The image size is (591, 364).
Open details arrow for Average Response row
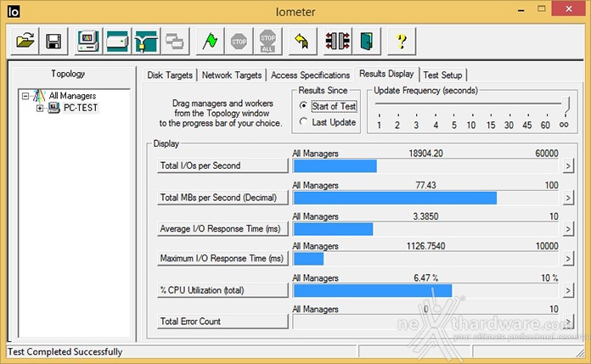(568, 229)
